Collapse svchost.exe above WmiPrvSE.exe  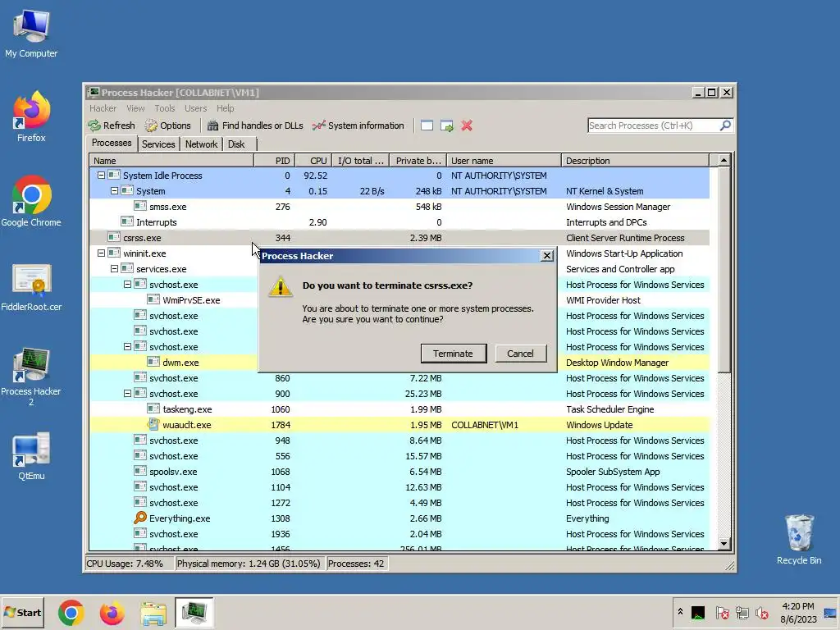point(127,284)
